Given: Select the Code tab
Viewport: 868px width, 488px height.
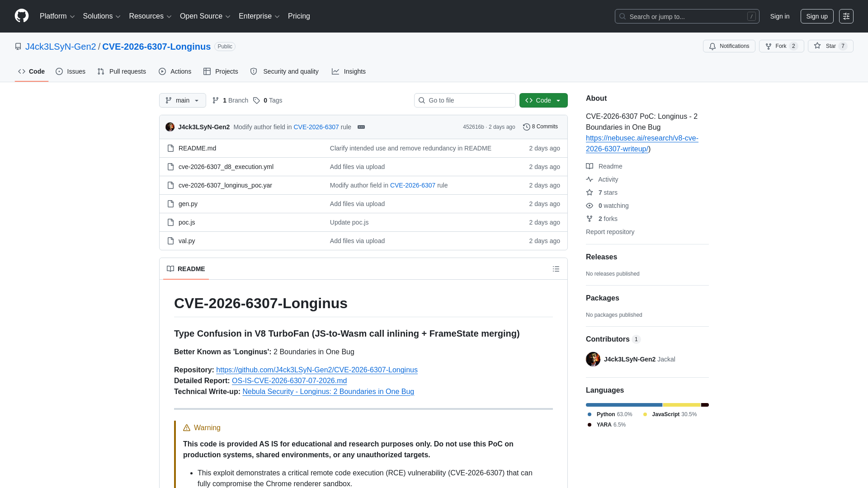Looking at the screenshot, I should pos(32,71).
